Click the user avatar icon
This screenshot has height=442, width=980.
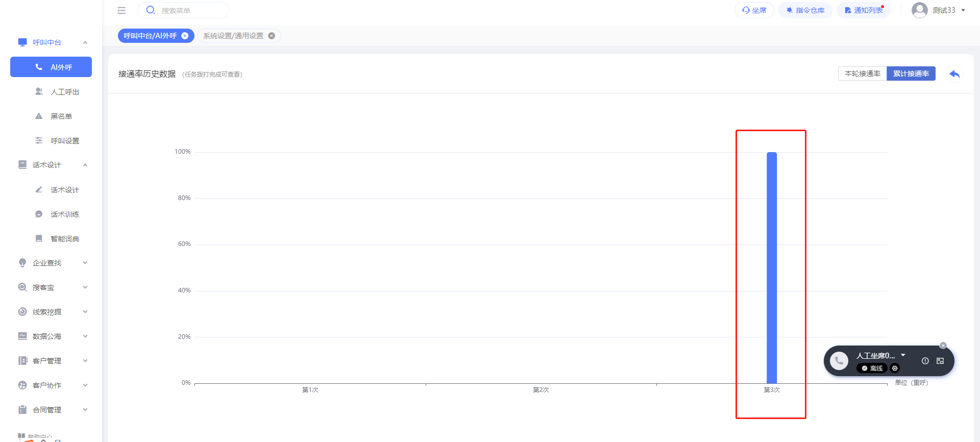point(919,10)
